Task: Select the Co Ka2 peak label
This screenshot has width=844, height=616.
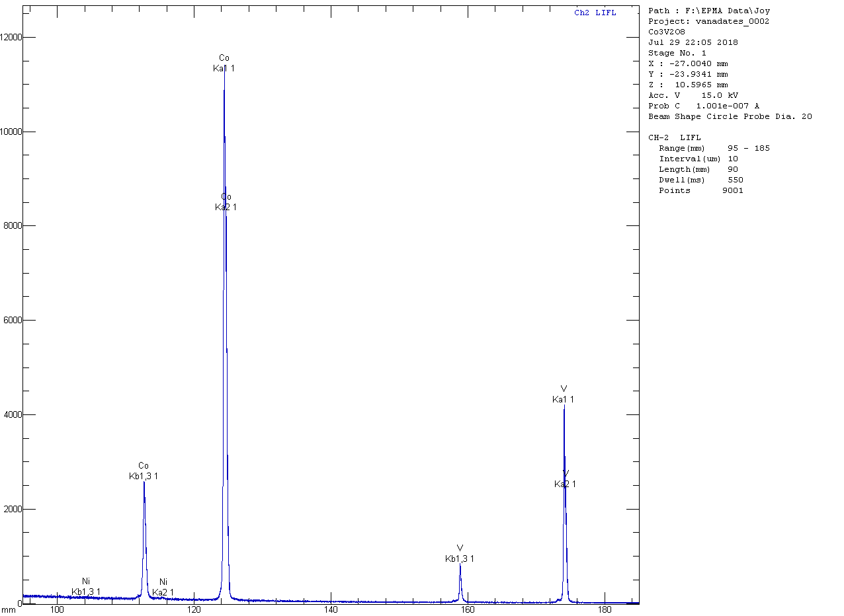Action: pos(226,202)
